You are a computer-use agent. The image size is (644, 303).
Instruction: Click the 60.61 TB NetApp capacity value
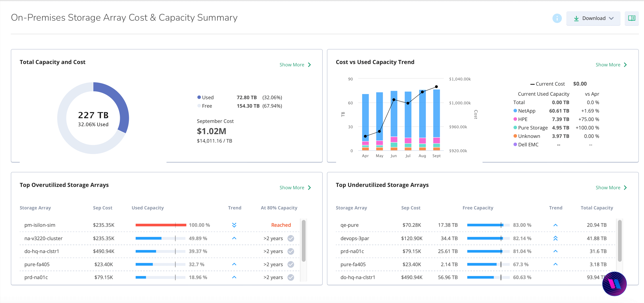pos(559,111)
